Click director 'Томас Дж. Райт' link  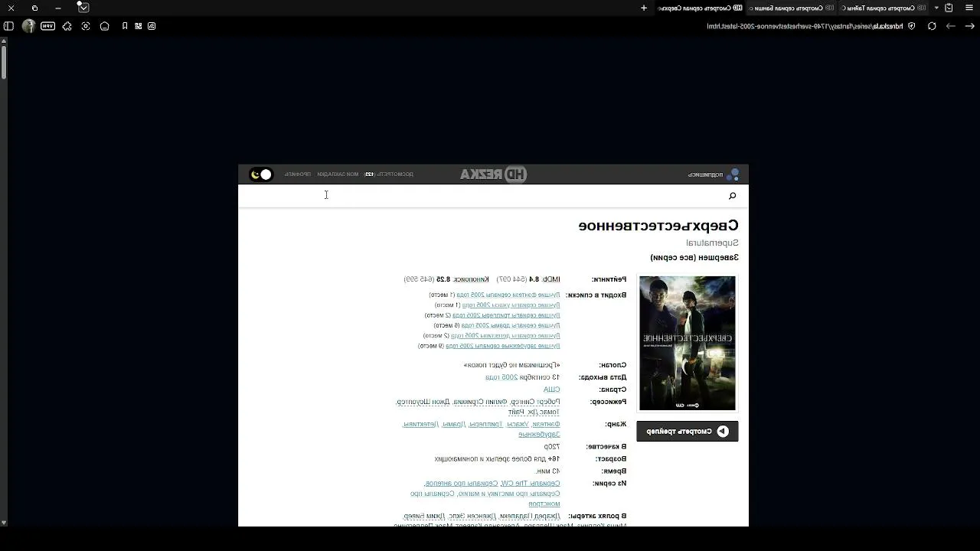[534, 412]
